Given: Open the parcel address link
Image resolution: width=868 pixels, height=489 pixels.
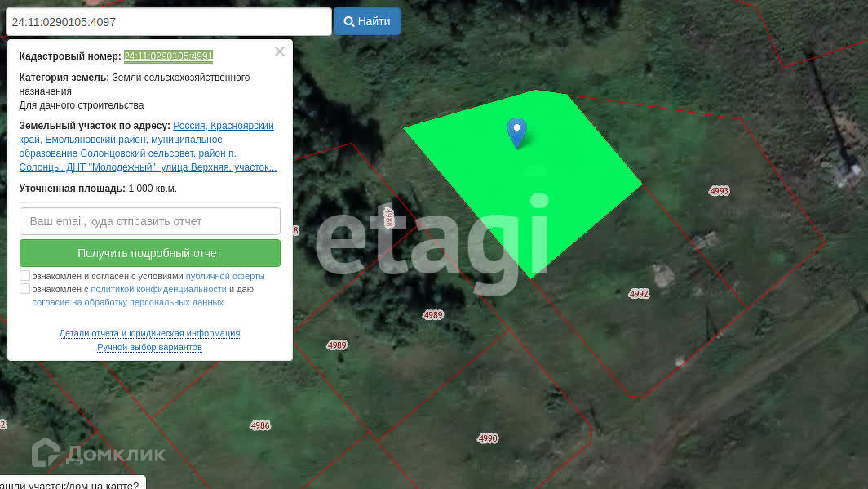Looking at the screenshot, I should pyautogui.click(x=148, y=146).
